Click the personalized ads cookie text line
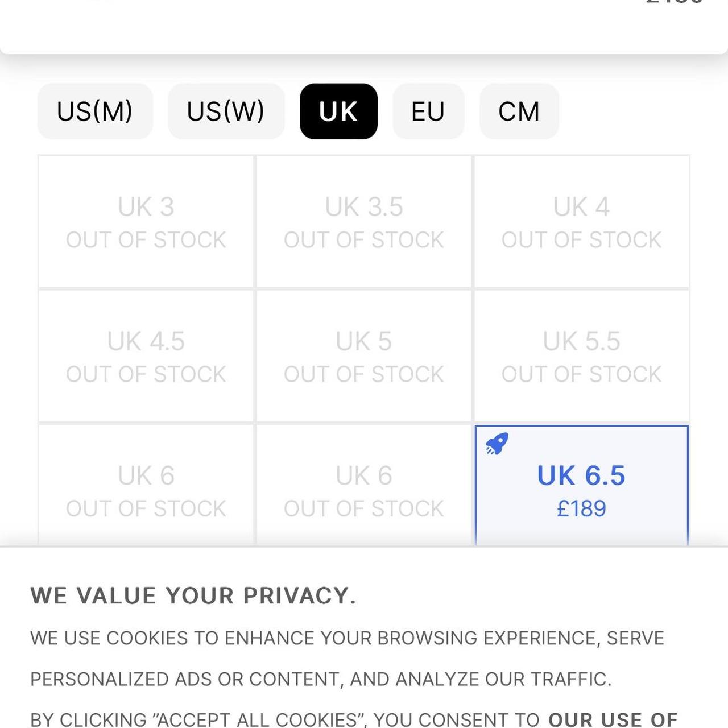Screen dimensions: 728x728 [321, 679]
